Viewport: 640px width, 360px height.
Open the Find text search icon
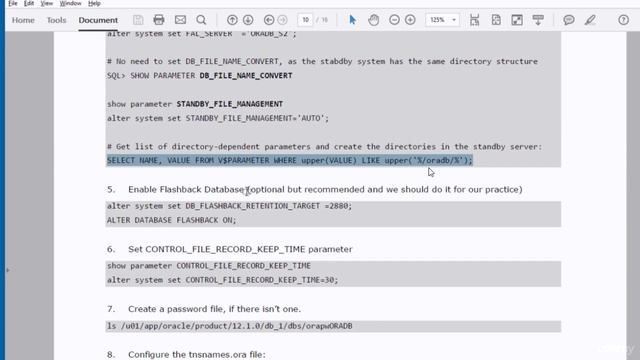201,20
